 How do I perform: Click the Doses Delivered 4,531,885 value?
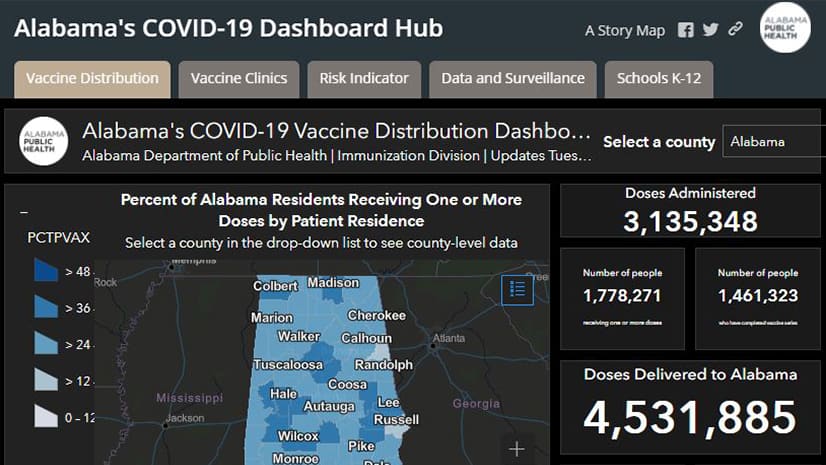(690, 418)
